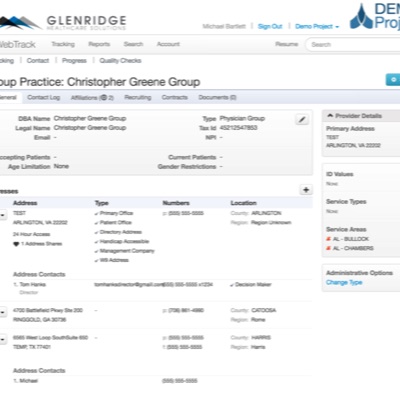Image resolution: width=400 pixels, height=400 pixels.
Task: Click the WebTrack brand link
Action: [17, 44]
